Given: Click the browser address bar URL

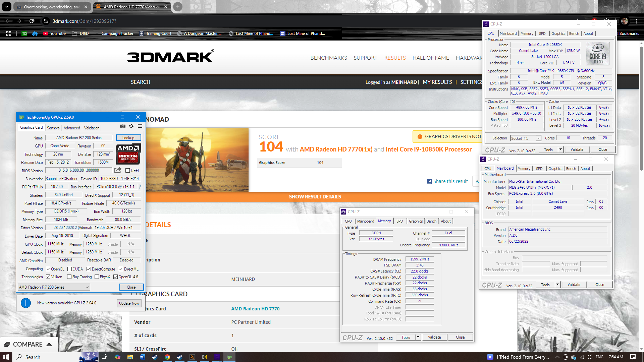Looking at the screenshot, I should (x=84, y=21).
